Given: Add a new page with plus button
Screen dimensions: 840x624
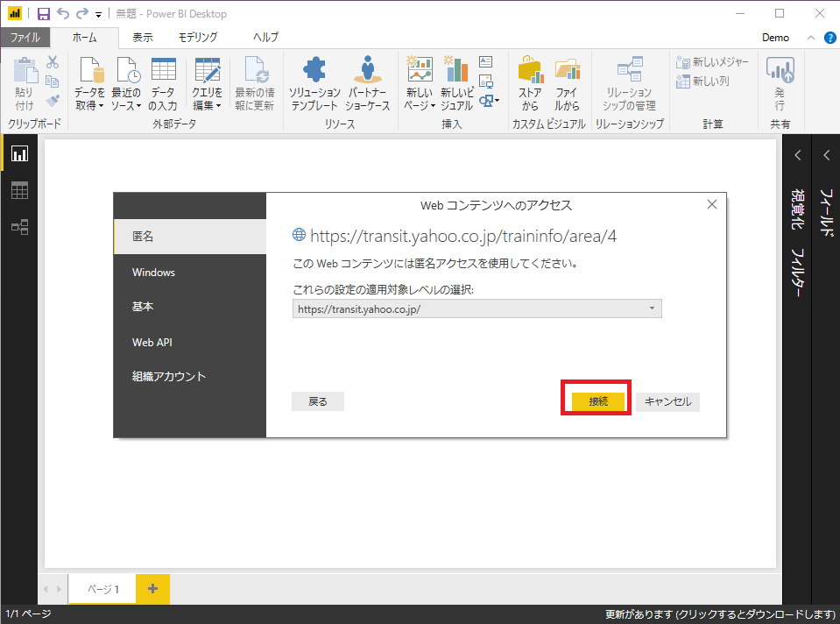Looking at the screenshot, I should point(152,589).
